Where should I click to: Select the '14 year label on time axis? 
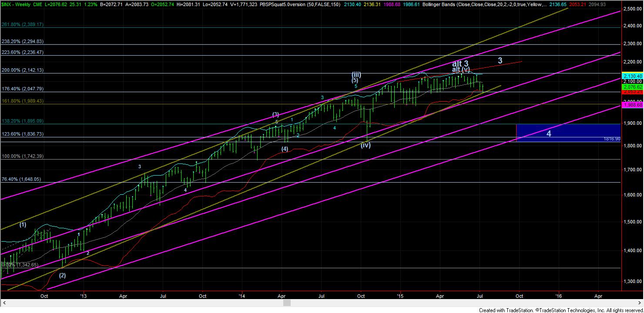(242, 296)
